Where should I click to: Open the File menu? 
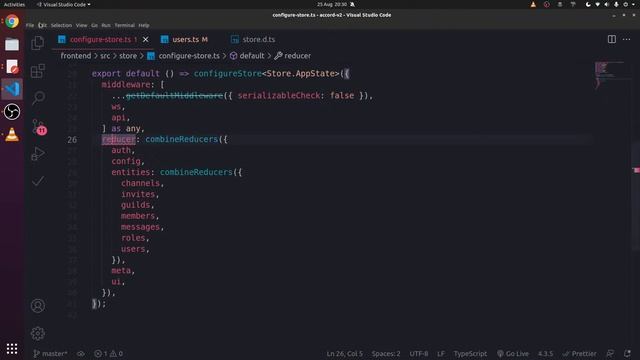pyautogui.click(x=30, y=25)
